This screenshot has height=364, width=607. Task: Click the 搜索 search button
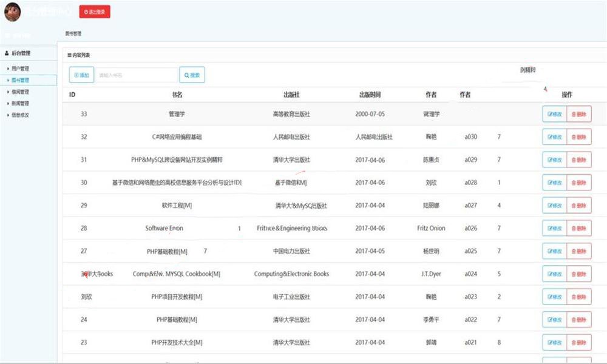pos(192,75)
